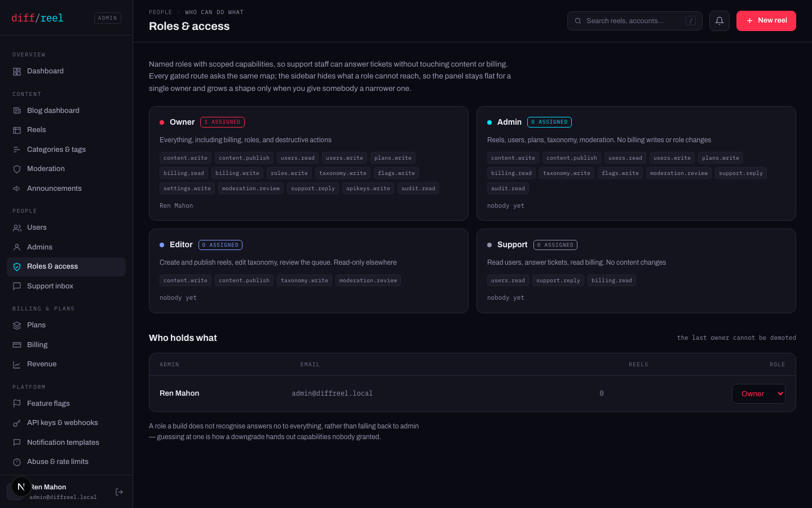Click the Admin '0 ASSIGNED' badge

549,122
